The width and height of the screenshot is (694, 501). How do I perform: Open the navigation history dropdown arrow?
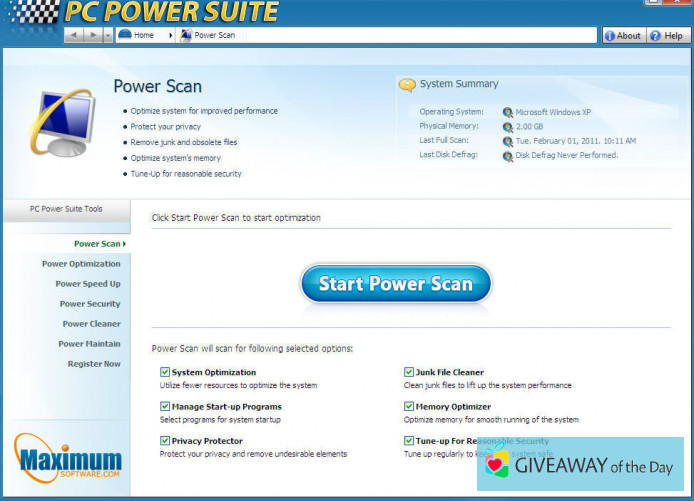[x=107, y=35]
